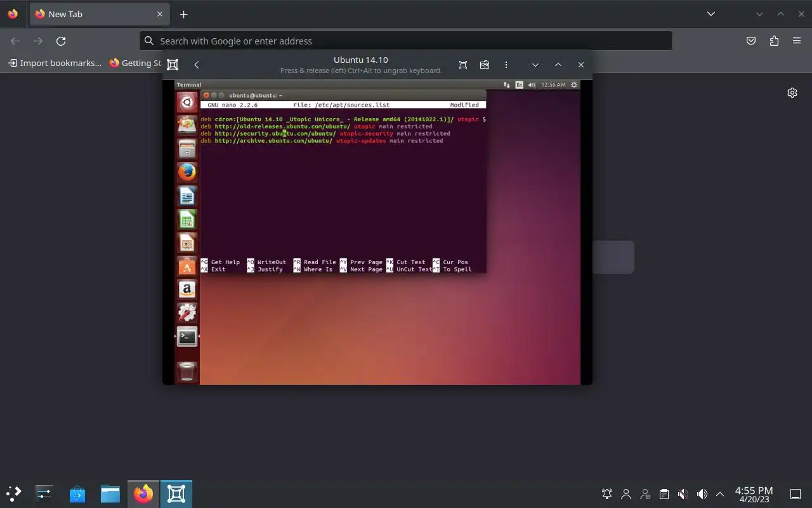812x508 pixels.
Task: Click the To Spell shortcut label in nano
Action: (457, 269)
